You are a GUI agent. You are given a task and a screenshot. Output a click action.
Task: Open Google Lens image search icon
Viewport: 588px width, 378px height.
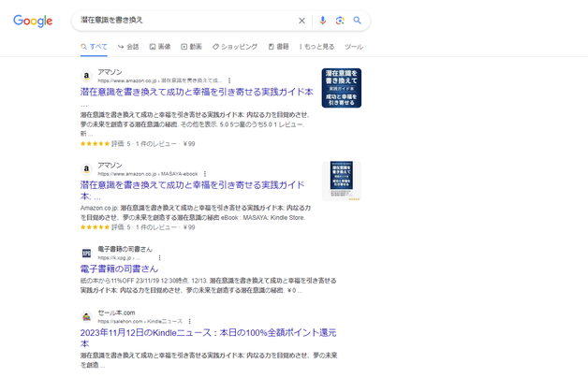340,21
